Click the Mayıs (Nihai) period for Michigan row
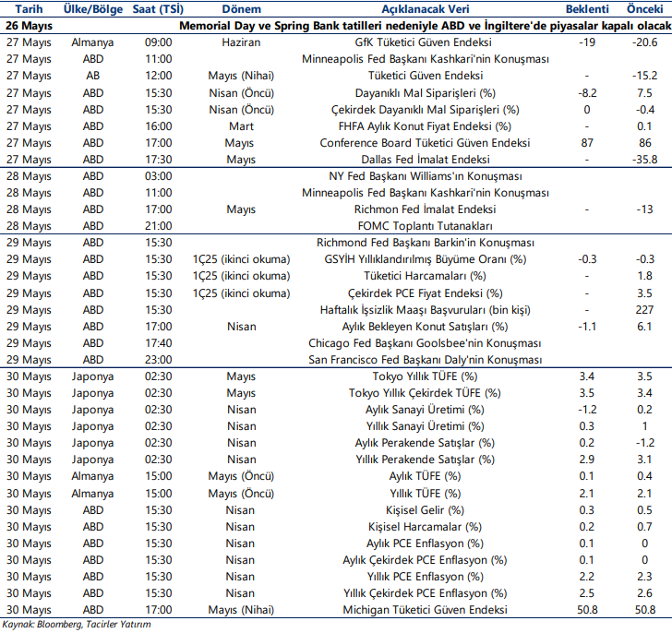This screenshot has width=672, height=633. pyautogui.click(x=241, y=610)
